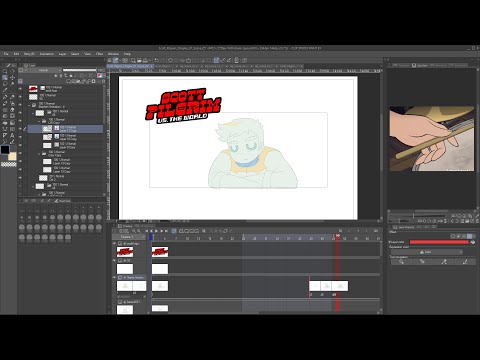Select the Eyedropper tool
This screenshot has height=360, width=480.
pyautogui.click(x=5, y=90)
